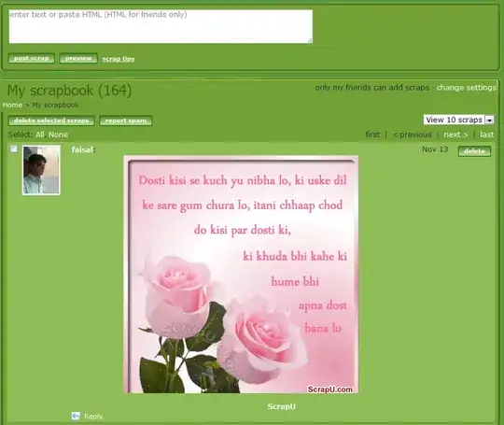This screenshot has height=425, width=504.
Task: Click the preview button
Action: (x=78, y=58)
